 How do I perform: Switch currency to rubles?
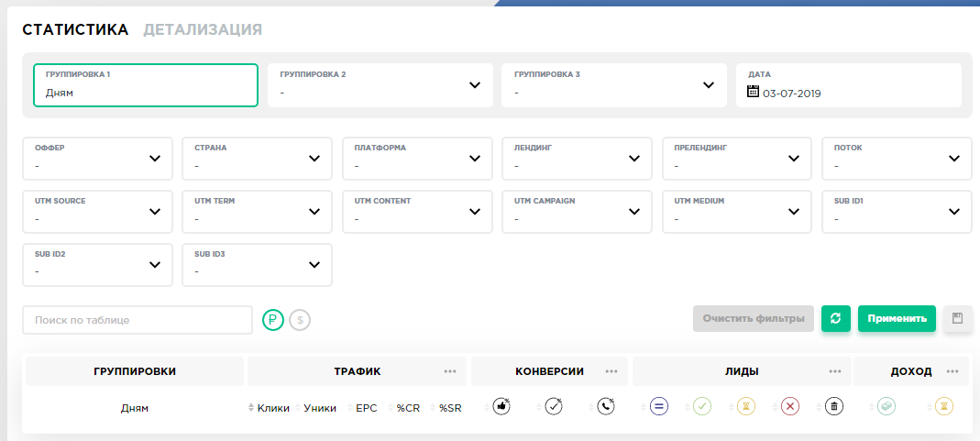(x=273, y=320)
